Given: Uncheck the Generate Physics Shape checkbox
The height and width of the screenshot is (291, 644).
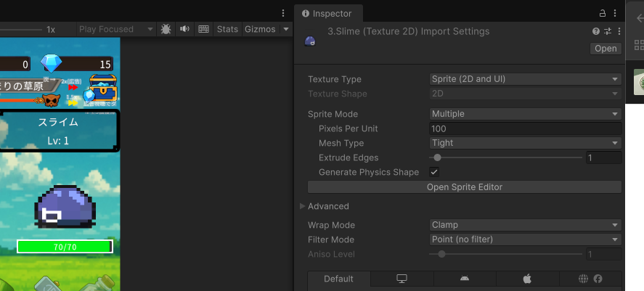Looking at the screenshot, I should tap(434, 172).
